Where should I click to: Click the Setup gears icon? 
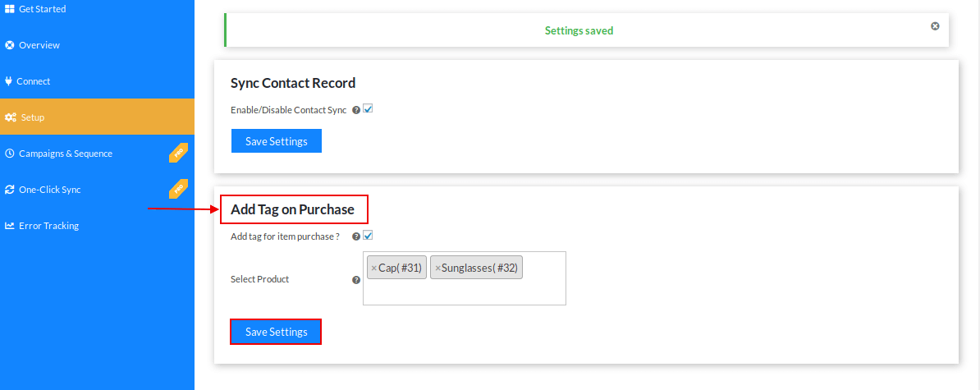click(x=11, y=117)
